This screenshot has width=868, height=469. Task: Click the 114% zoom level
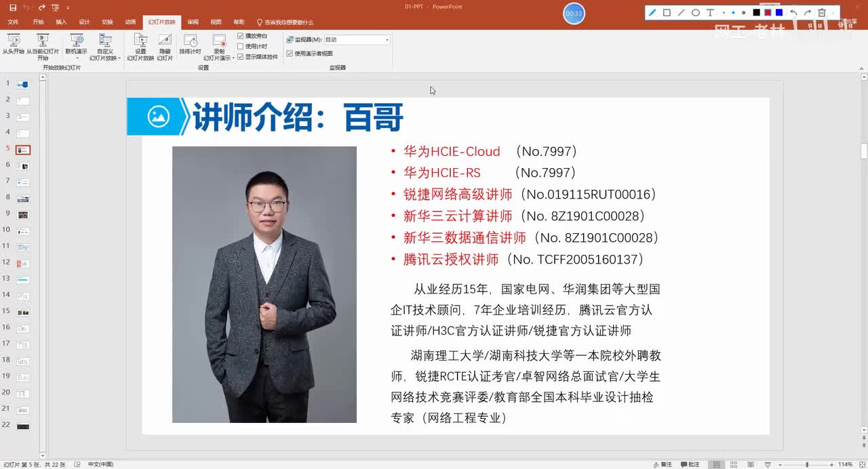coord(845,464)
